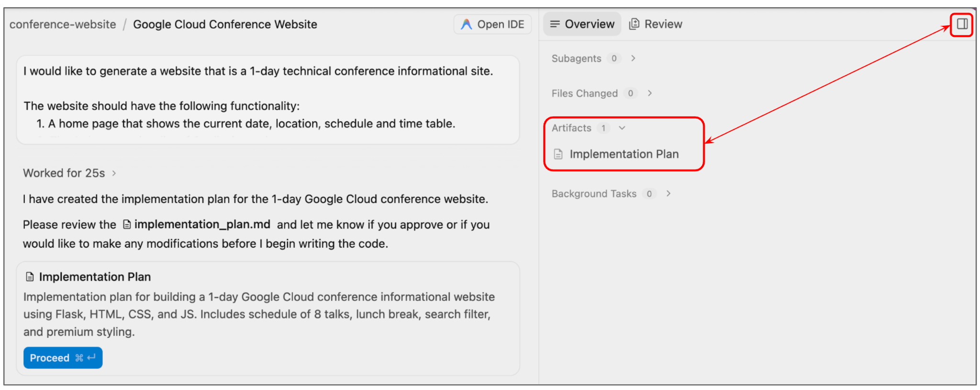Click the Implementation Plan card title
980x390 pixels.
pos(95,277)
